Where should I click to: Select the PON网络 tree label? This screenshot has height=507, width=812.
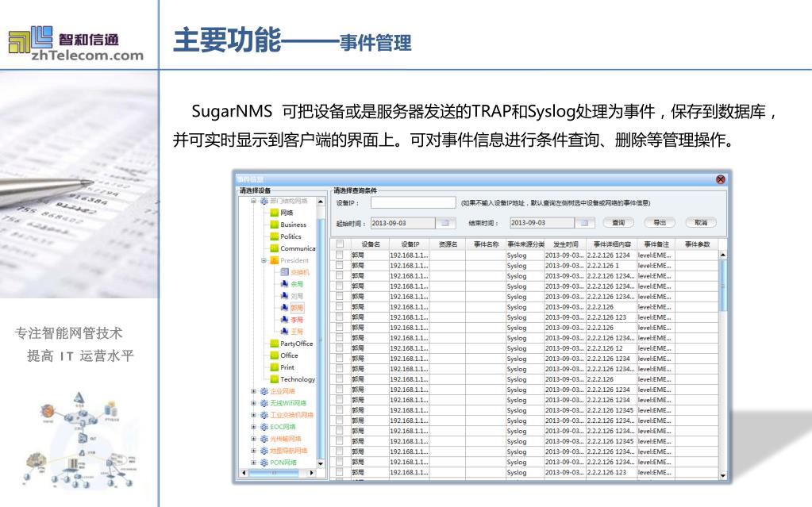click(283, 463)
